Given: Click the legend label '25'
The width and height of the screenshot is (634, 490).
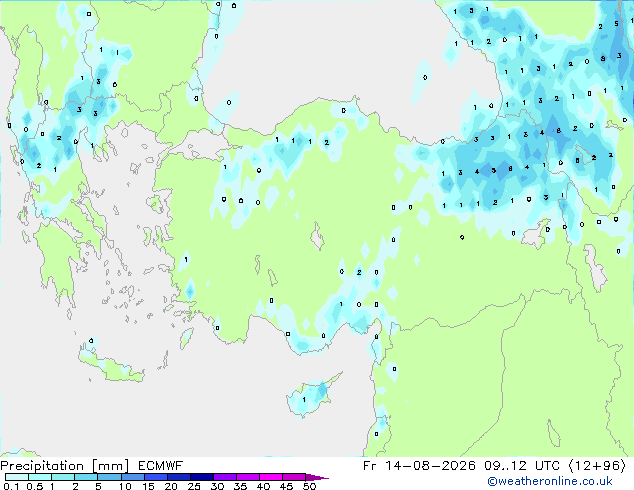Looking at the screenshot, I should 194,486.
